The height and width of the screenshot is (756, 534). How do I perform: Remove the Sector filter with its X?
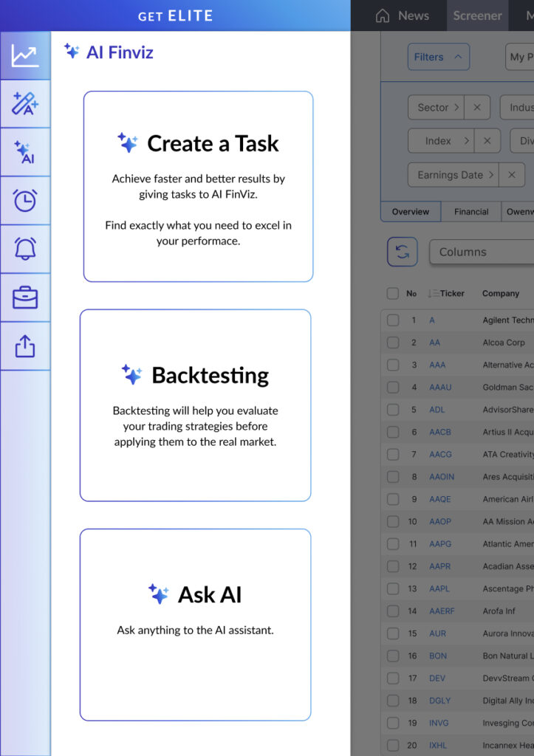(x=477, y=107)
